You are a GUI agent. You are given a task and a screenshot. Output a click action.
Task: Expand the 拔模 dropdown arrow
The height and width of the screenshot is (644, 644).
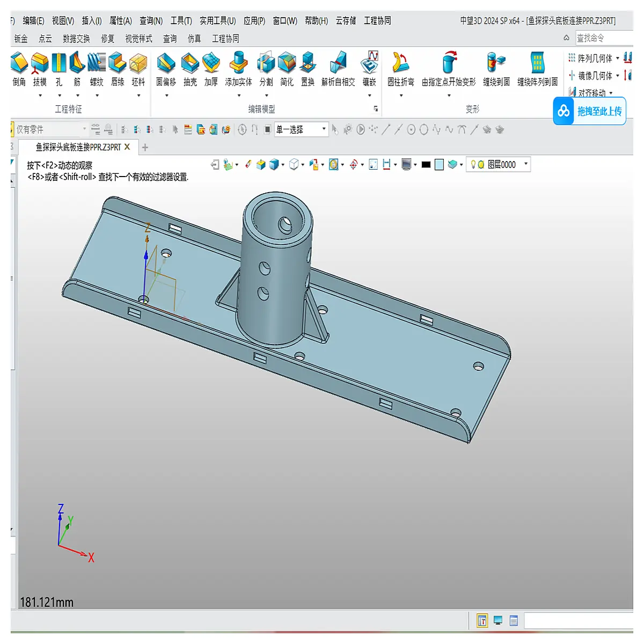click(40, 96)
